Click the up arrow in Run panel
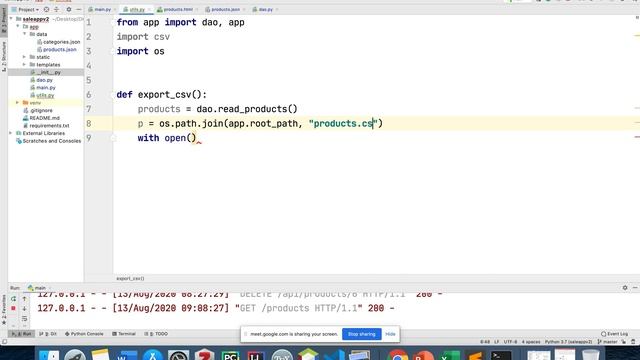 (24, 299)
